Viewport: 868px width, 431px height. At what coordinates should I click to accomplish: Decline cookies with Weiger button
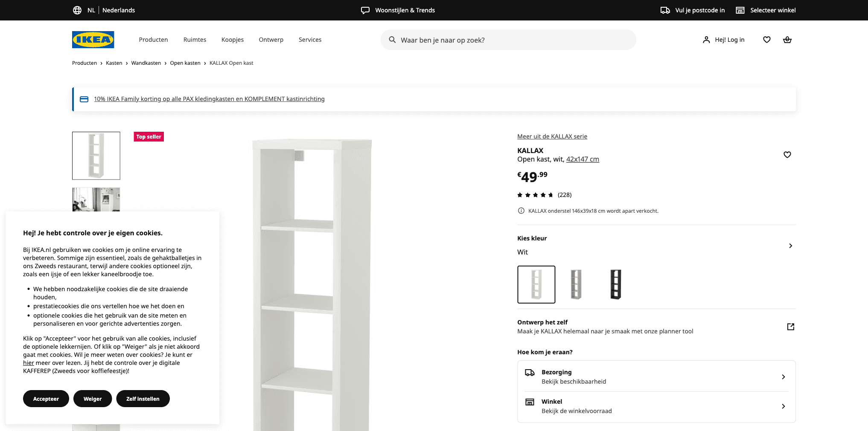point(93,399)
